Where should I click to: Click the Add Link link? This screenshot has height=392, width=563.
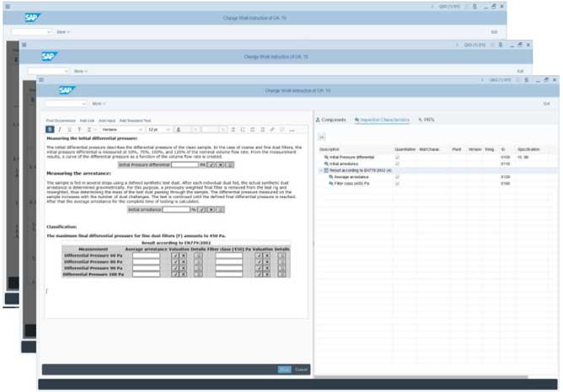click(x=87, y=121)
